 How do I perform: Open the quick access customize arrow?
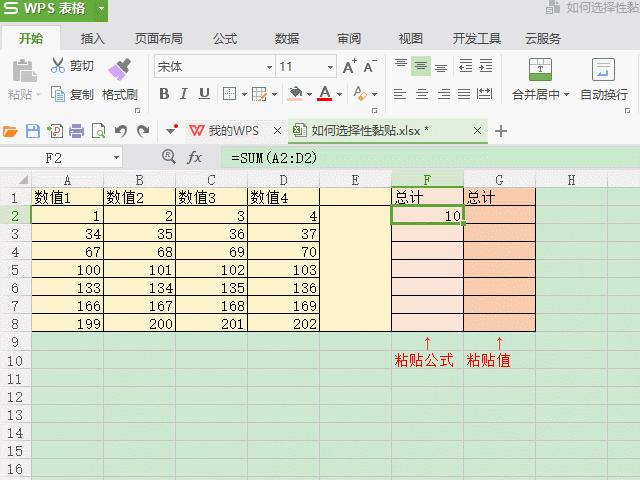(172, 130)
